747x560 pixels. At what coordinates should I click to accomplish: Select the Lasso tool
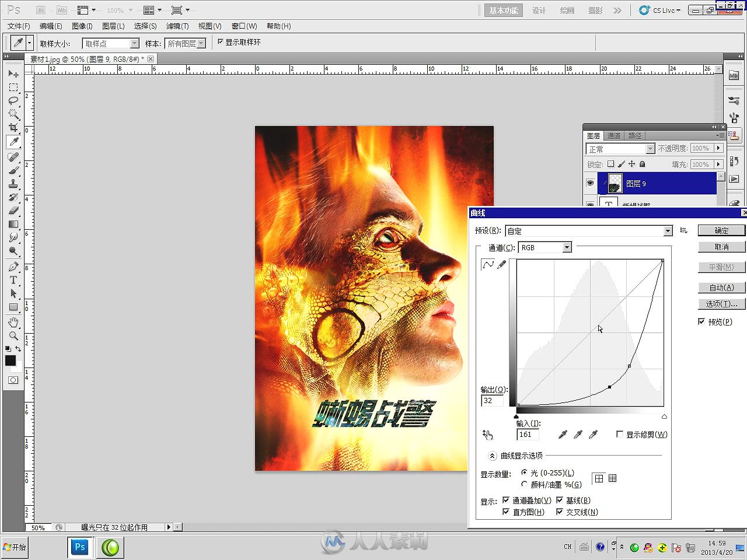pos(13,101)
